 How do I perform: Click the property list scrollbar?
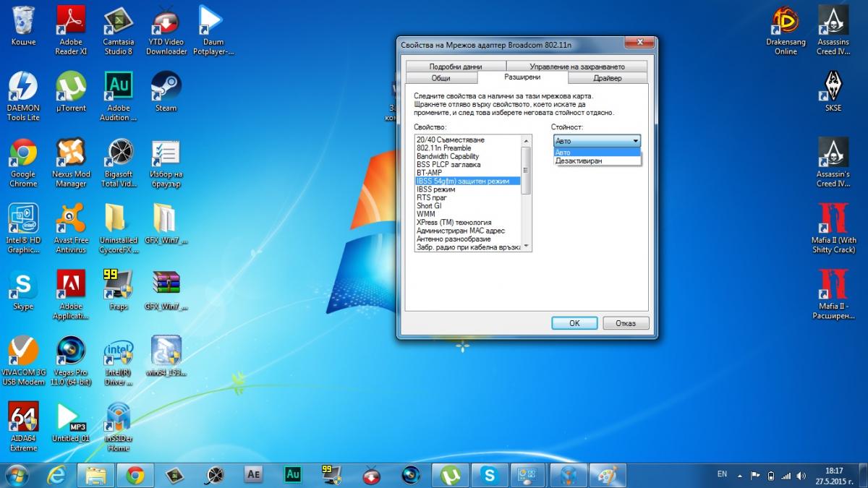(x=526, y=193)
